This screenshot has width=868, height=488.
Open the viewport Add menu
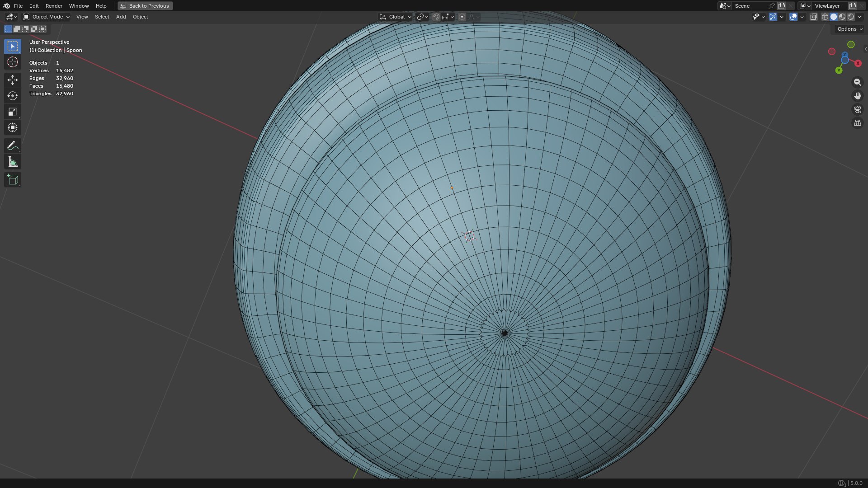click(121, 17)
